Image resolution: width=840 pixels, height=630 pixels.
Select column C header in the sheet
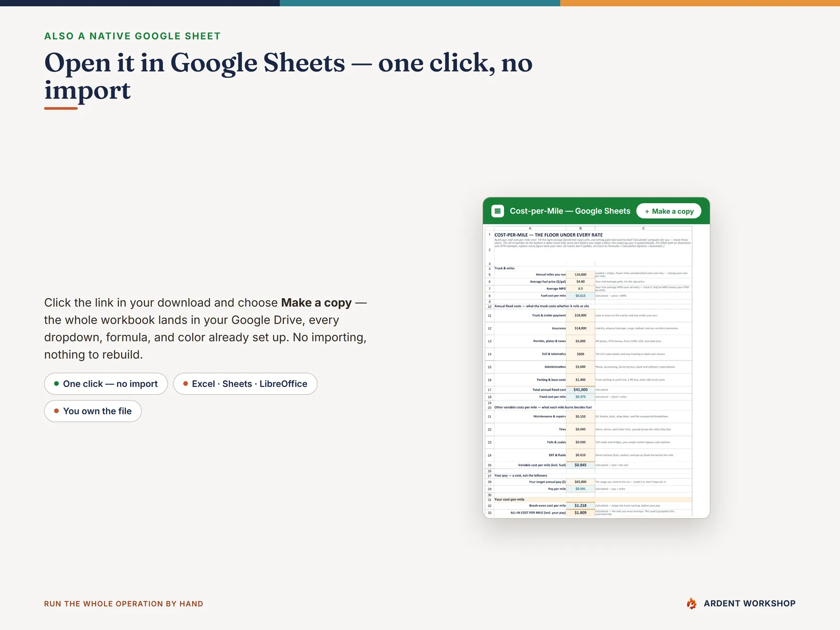643,228
